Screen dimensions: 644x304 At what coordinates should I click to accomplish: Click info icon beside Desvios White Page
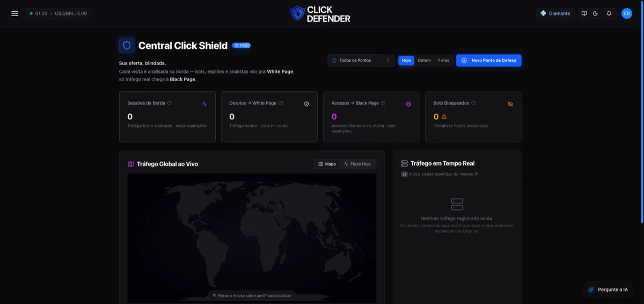(x=281, y=103)
